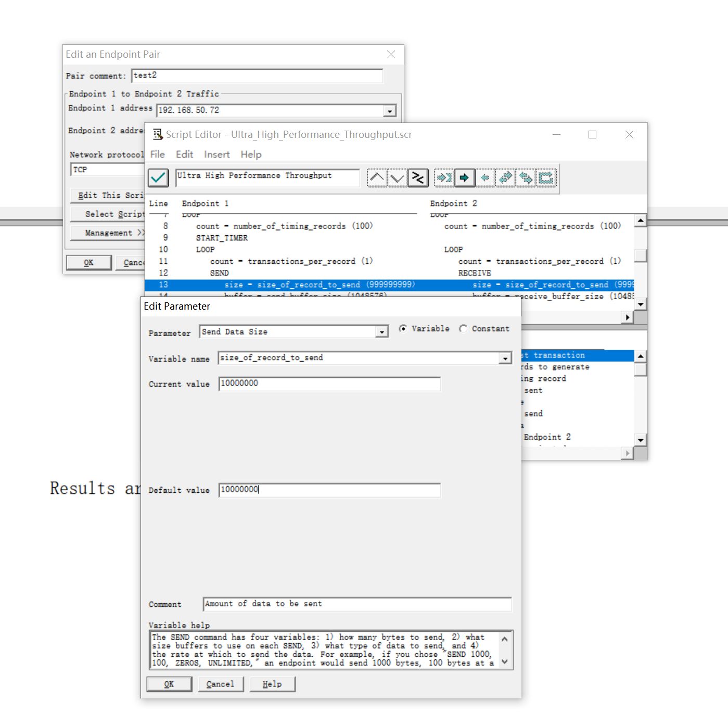Click the single right arrow send icon

[464, 178]
